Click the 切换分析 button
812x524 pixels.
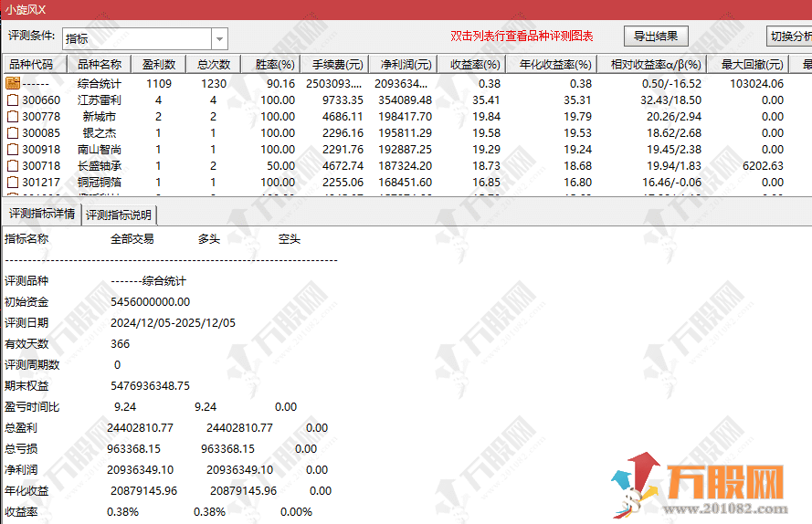[789, 37]
